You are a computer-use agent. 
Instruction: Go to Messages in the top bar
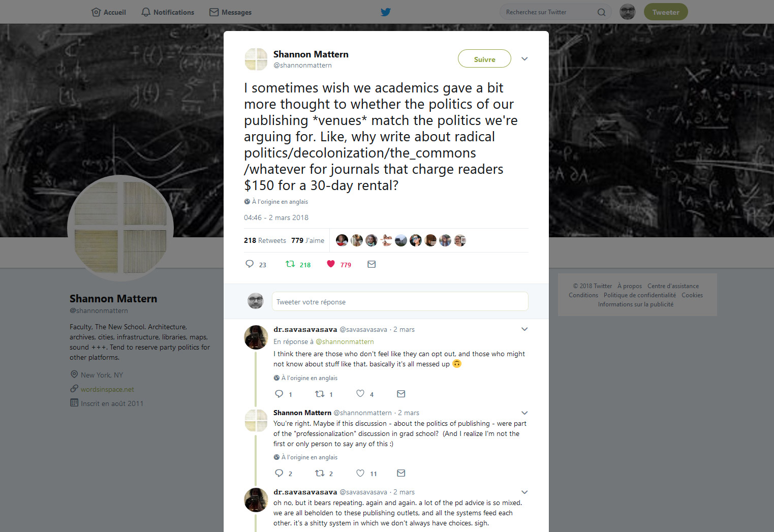(x=230, y=12)
